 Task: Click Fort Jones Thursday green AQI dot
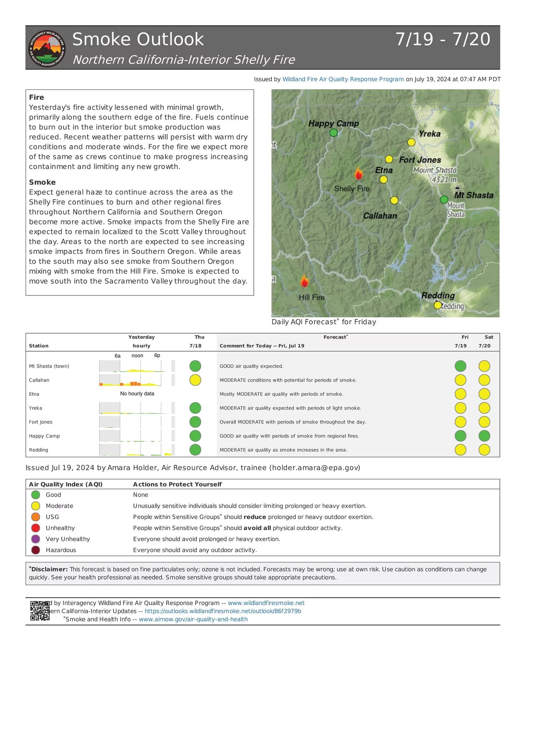195,422
